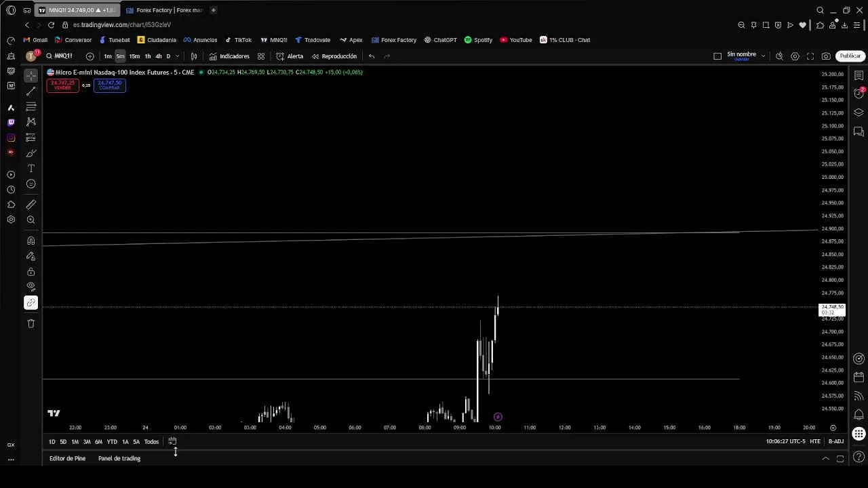Open the go-to-date calendar icon

click(x=172, y=442)
